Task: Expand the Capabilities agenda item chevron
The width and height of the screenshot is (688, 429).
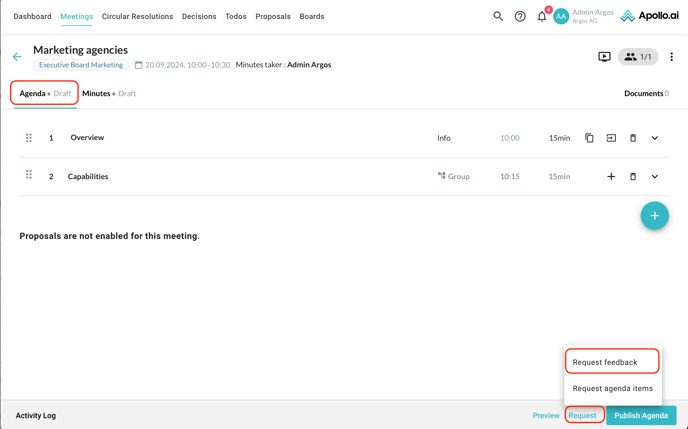Action: point(655,177)
